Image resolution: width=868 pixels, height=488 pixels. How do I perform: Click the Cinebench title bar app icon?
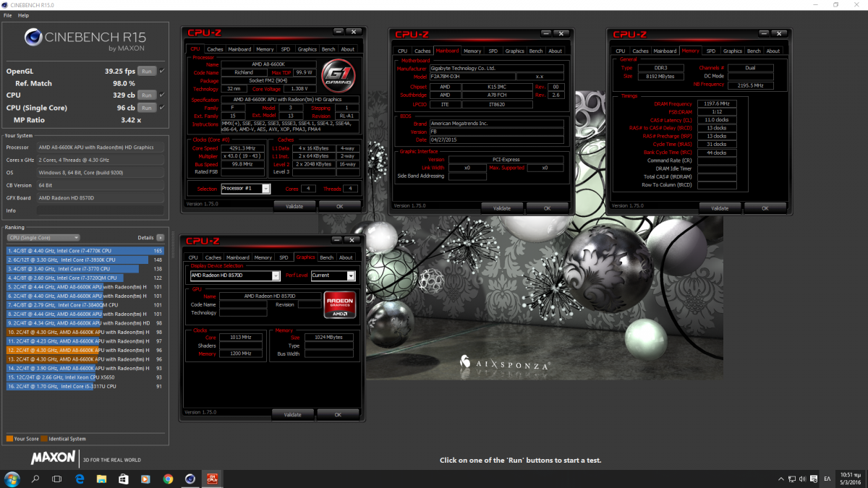point(6,5)
